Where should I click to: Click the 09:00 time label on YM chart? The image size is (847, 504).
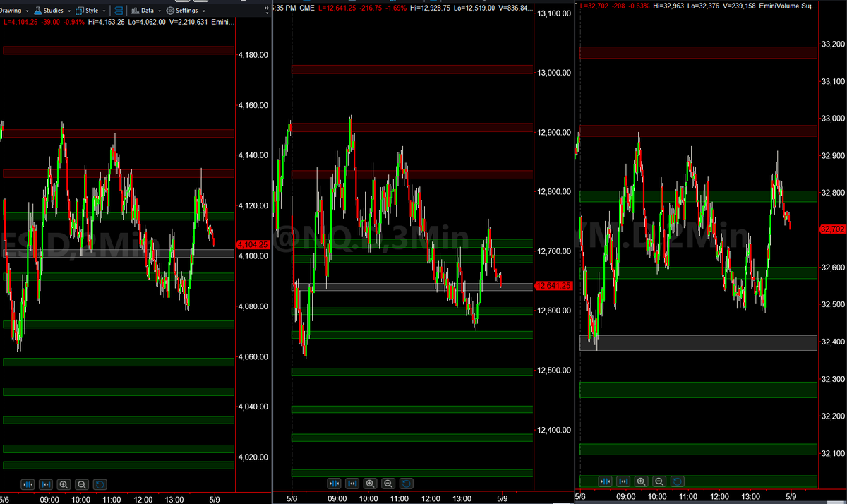(627, 497)
